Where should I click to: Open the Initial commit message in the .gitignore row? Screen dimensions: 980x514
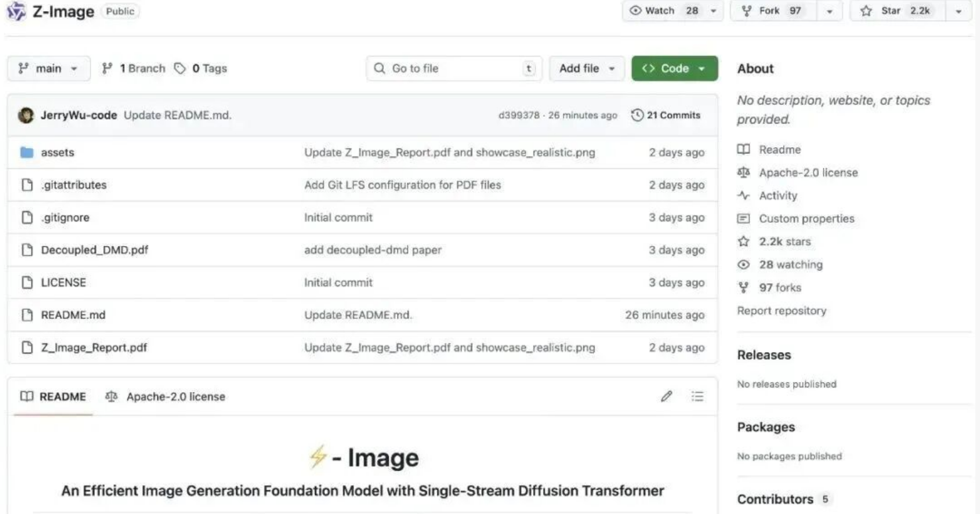[338, 218]
